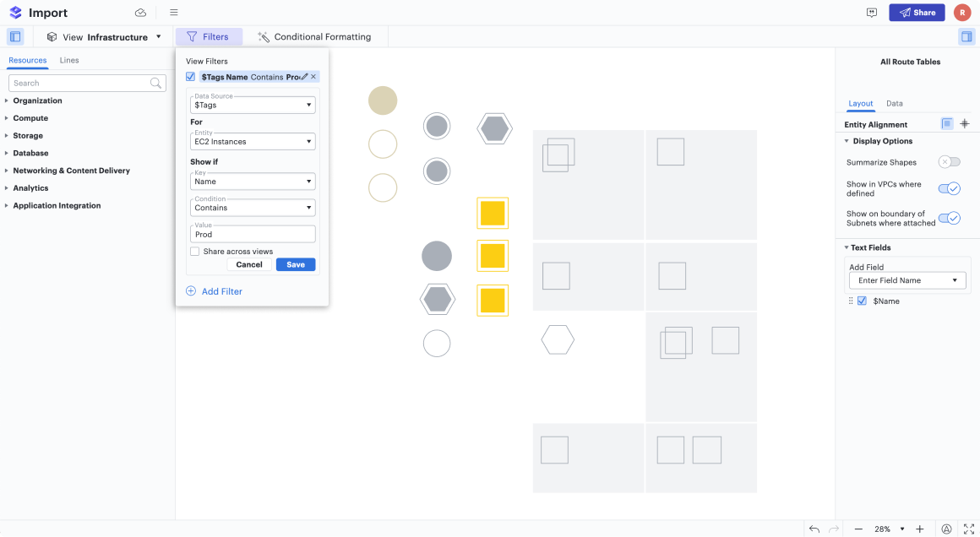Click the redo arrow
980x537 pixels.
[x=834, y=529]
